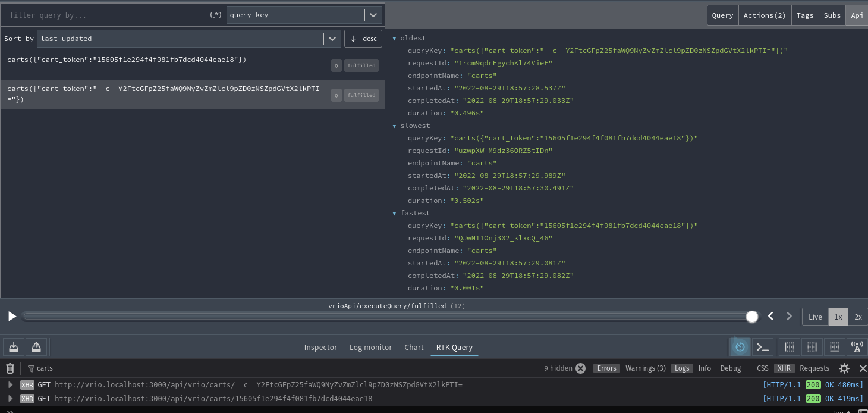Screen dimensions: 868x413
Task: Toggle the Errors console filter
Action: pyautogui.click(x=606, y=368)
